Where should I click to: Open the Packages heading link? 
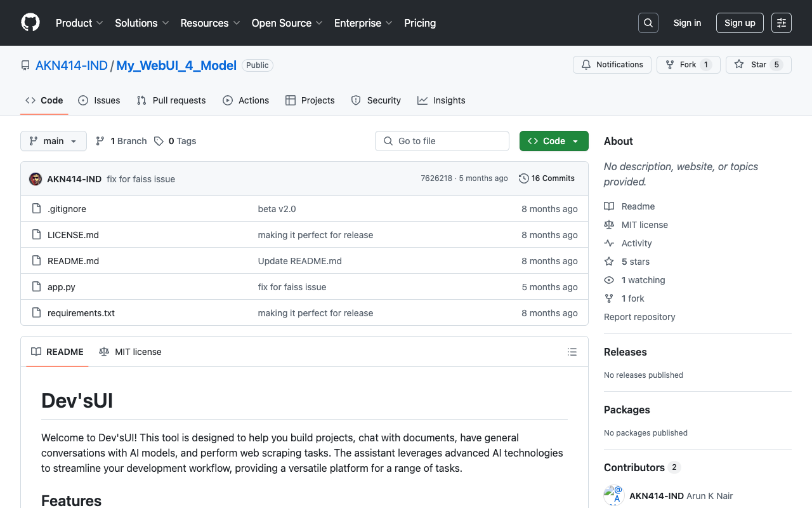[627, 410]
